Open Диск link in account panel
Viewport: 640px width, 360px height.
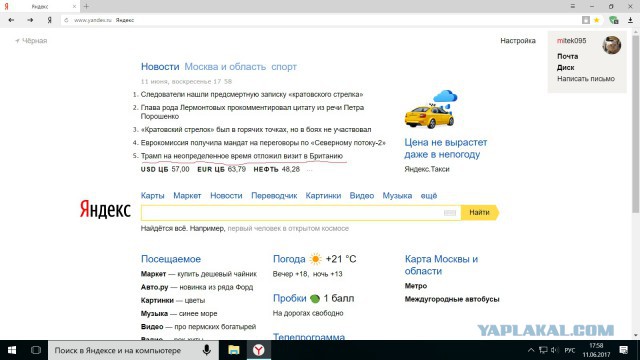coord(565,68)
